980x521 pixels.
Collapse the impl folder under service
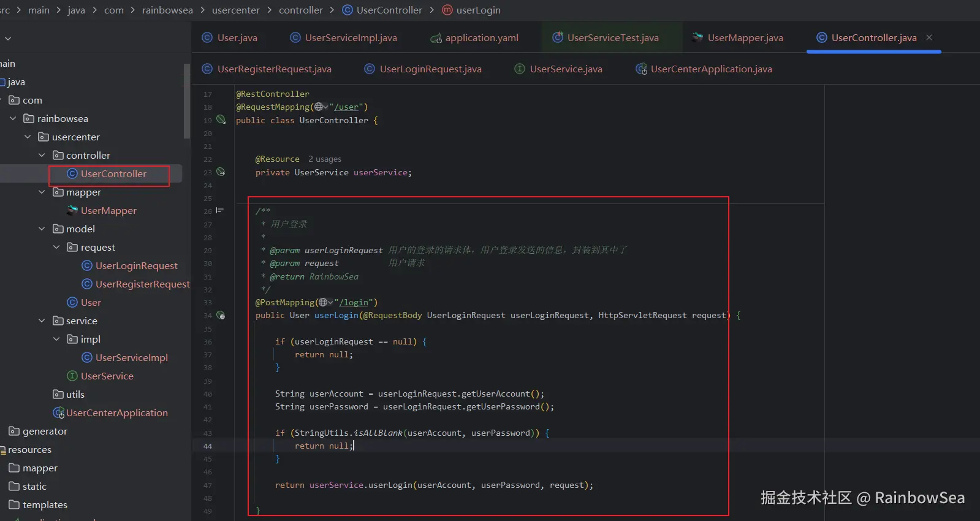[x=56, y=340]
